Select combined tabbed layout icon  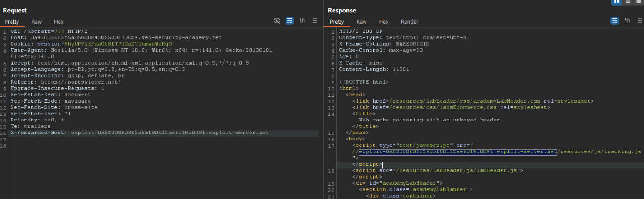[x=638, y=2]
